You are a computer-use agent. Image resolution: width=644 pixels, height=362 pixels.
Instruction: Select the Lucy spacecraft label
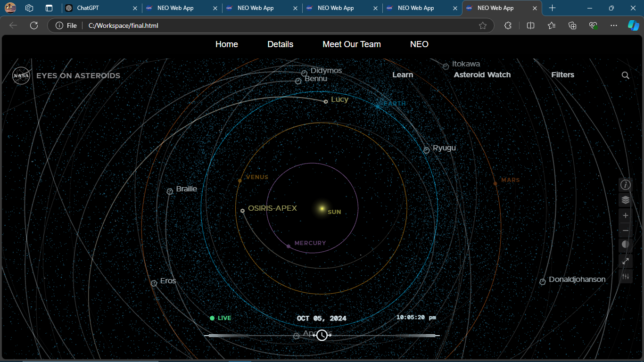339,99
